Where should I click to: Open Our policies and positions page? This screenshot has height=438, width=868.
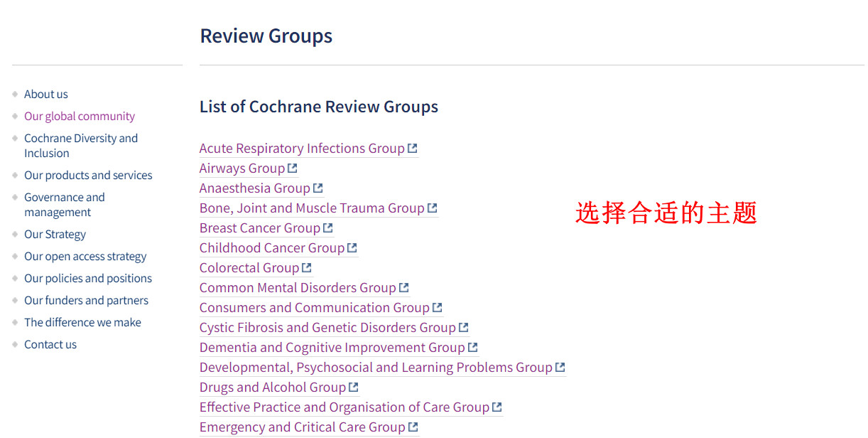88,278
